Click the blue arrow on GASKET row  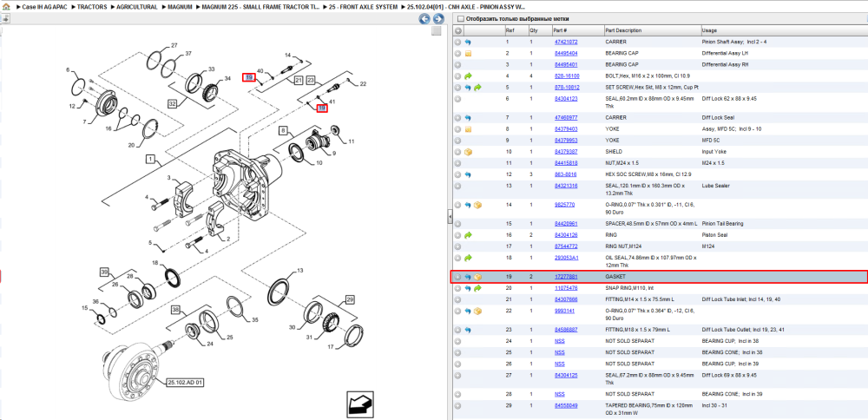coord(468,277)
